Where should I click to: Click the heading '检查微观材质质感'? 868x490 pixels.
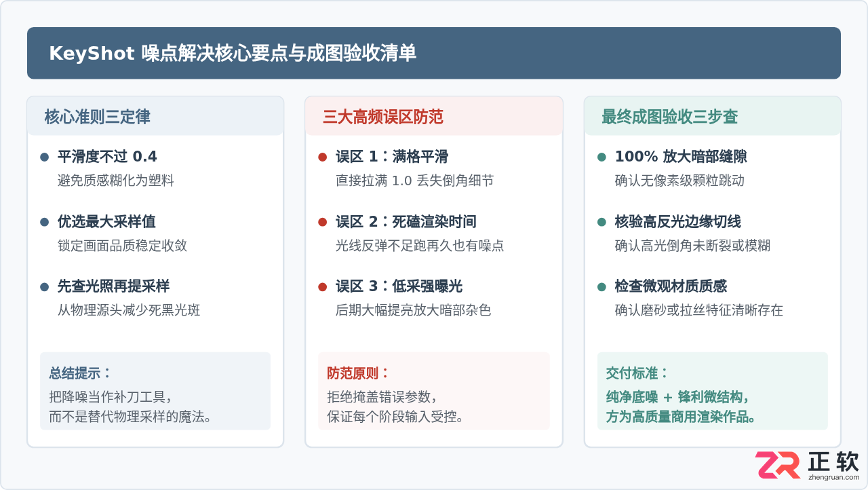click(x=671, y=286)
